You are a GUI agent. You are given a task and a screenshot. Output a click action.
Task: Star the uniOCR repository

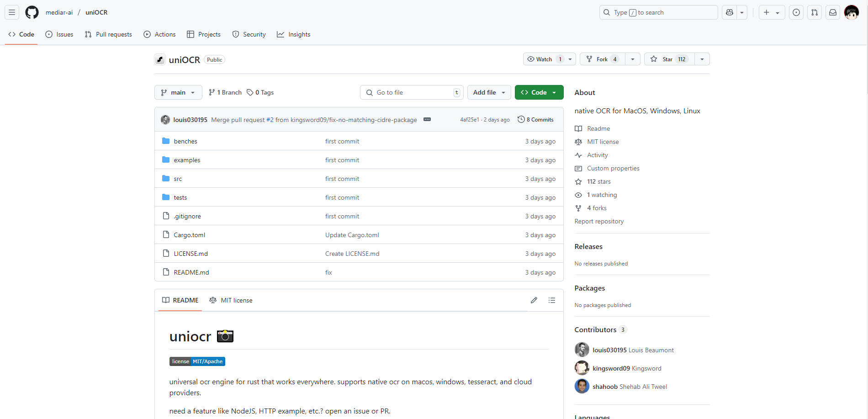(669, 59)
